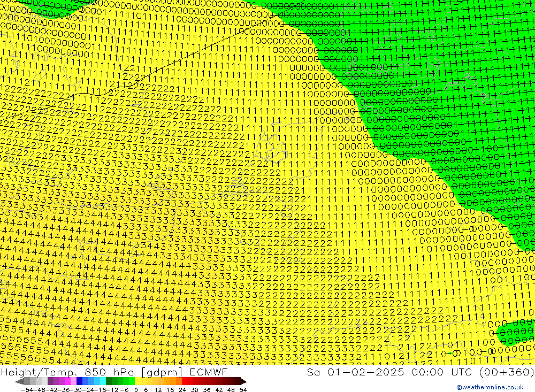
Task: Open the weatheronline.co.uk copyright link
Action: pos(490,387)
